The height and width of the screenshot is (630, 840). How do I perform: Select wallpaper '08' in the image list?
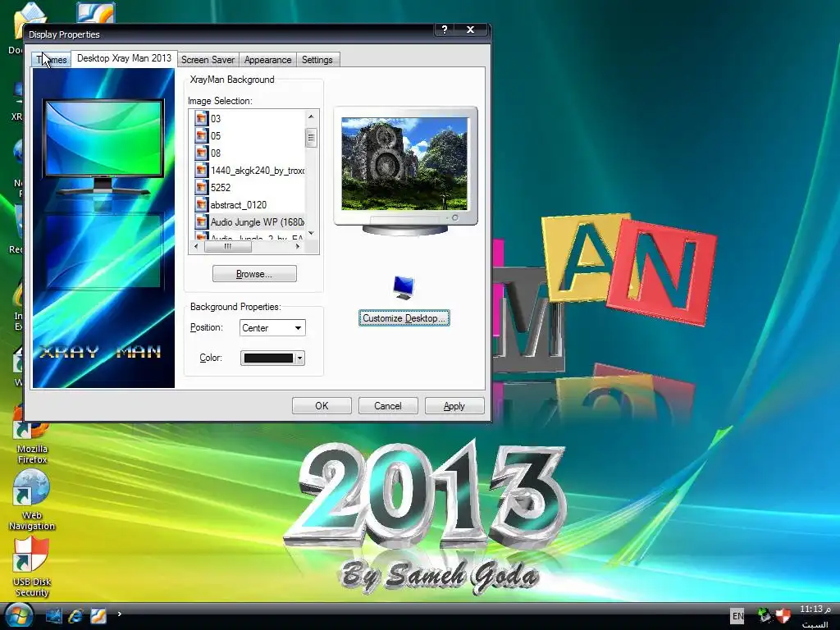tap(216, 153)
